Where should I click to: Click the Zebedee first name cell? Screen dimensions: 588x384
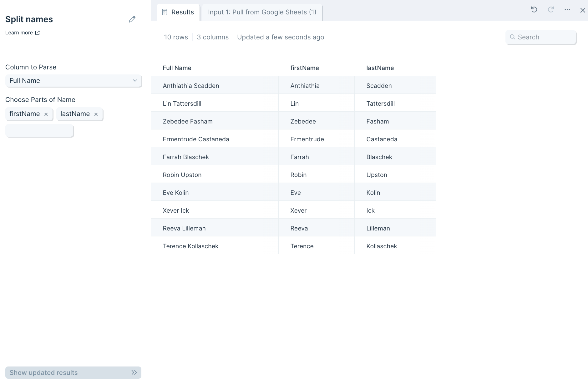[317, 121]
